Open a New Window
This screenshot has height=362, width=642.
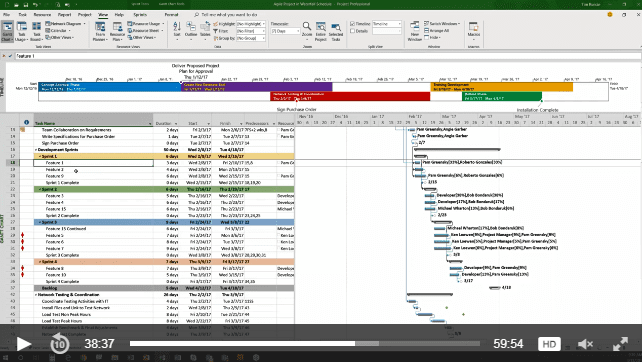coord(414,31)
